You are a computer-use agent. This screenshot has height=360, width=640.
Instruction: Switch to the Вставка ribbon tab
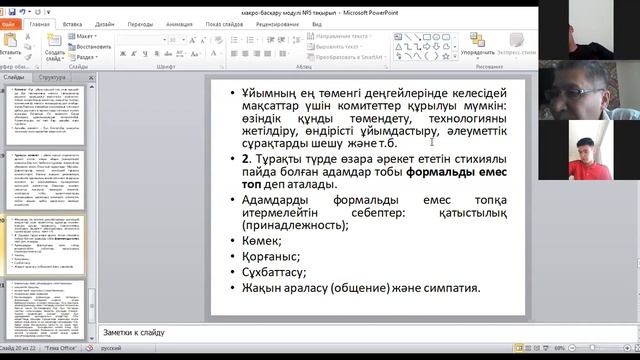(x=72, y=24)
